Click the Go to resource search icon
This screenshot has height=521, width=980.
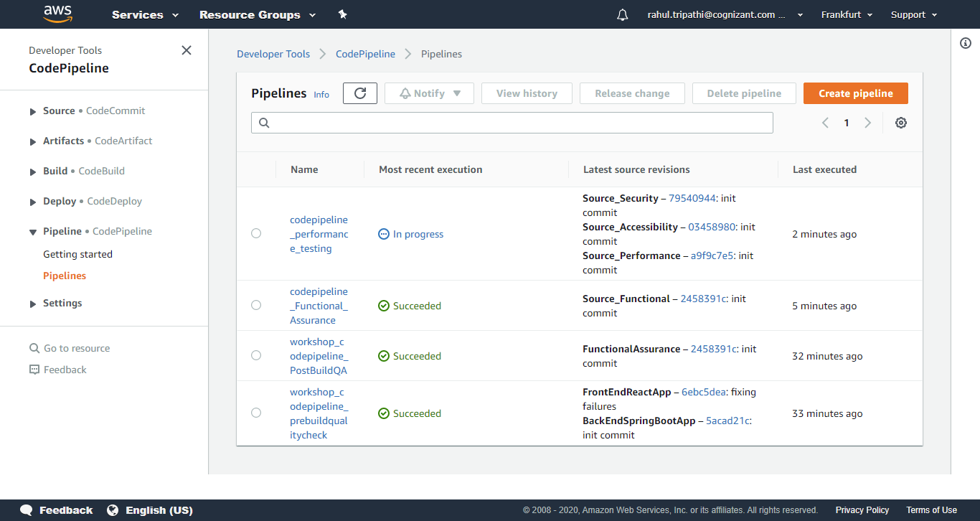click(34, 348)
